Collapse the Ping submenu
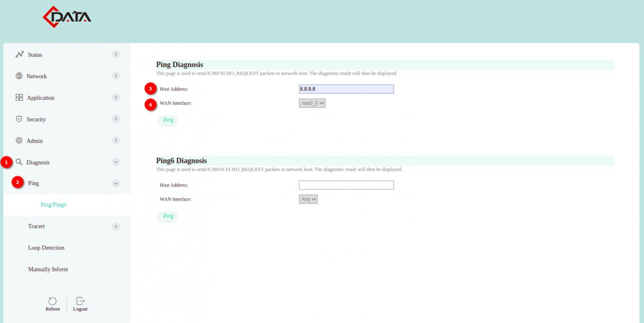The width and height of the screenshot is (644, 323). click(115, 183)
